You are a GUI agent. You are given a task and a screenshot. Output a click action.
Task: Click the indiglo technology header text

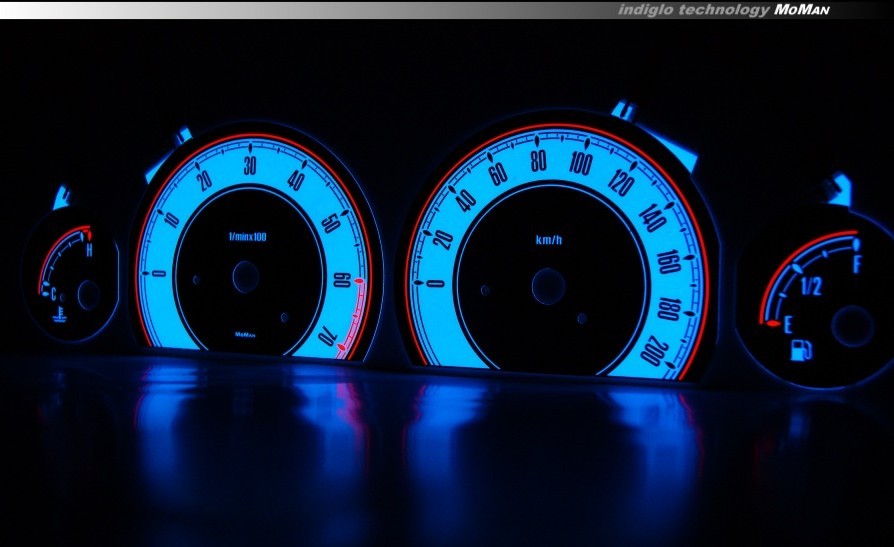pyautogui.click(x=693, y=9)
